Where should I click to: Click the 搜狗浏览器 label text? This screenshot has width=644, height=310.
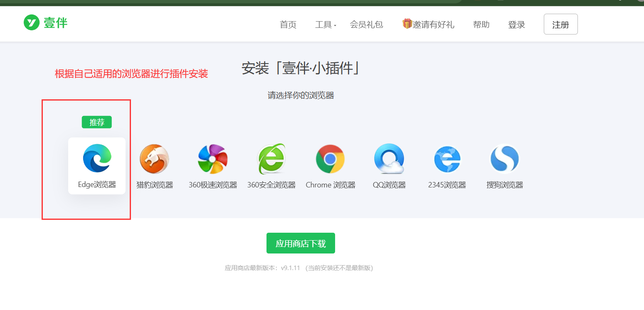505,185
